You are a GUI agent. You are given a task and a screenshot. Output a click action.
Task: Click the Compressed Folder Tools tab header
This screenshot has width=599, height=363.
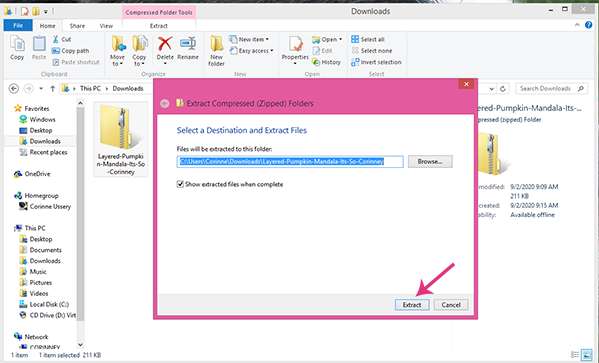[159, 12]
